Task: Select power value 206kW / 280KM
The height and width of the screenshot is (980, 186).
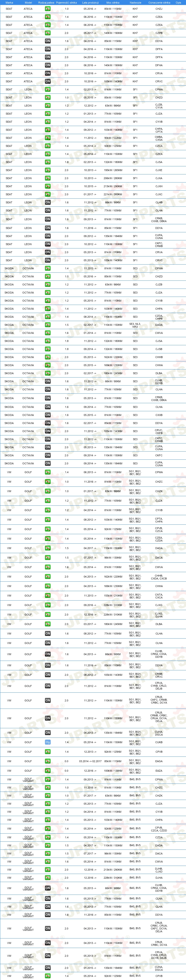Action: tap(113, 178)
